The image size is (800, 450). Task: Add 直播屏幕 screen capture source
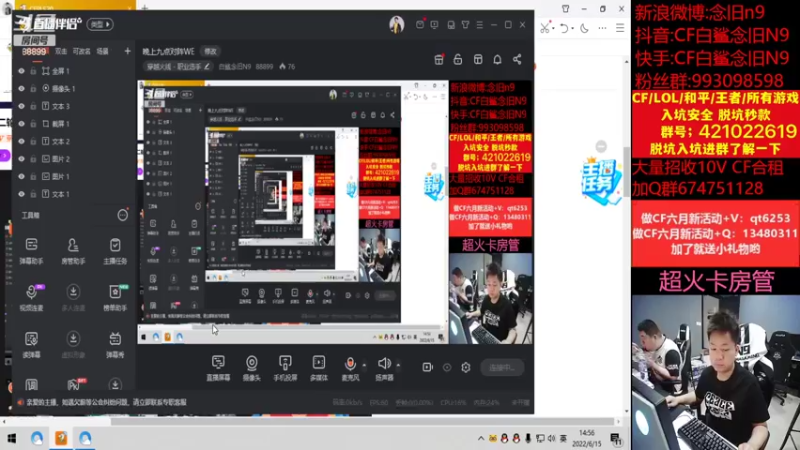point(218,368)
